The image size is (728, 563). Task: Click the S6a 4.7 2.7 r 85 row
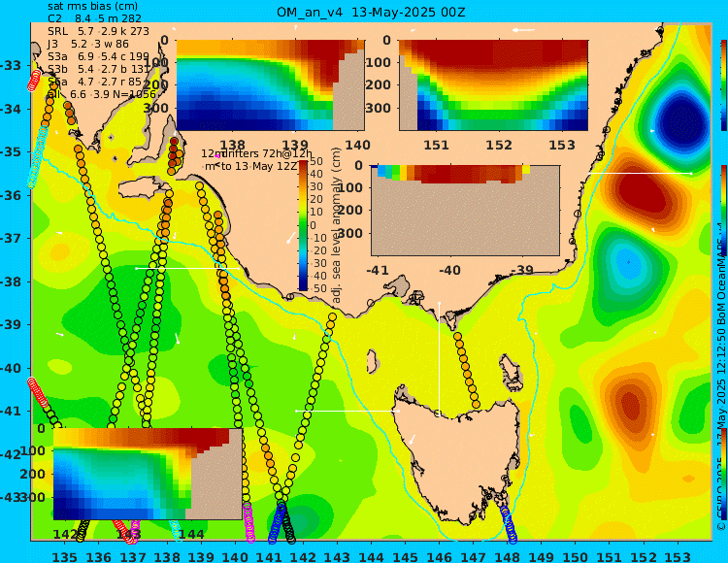click(x=95, y=83)
